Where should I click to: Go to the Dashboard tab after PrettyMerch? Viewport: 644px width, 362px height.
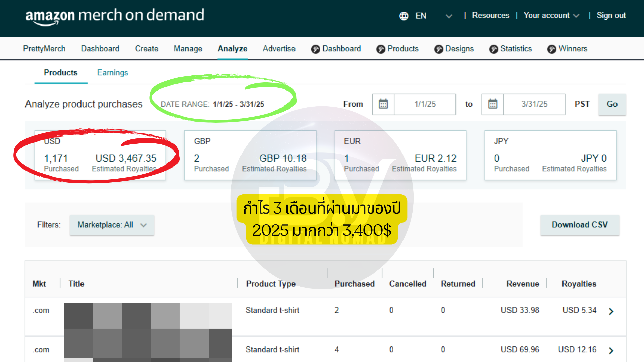pyautogui.click(x=100, y=49)
